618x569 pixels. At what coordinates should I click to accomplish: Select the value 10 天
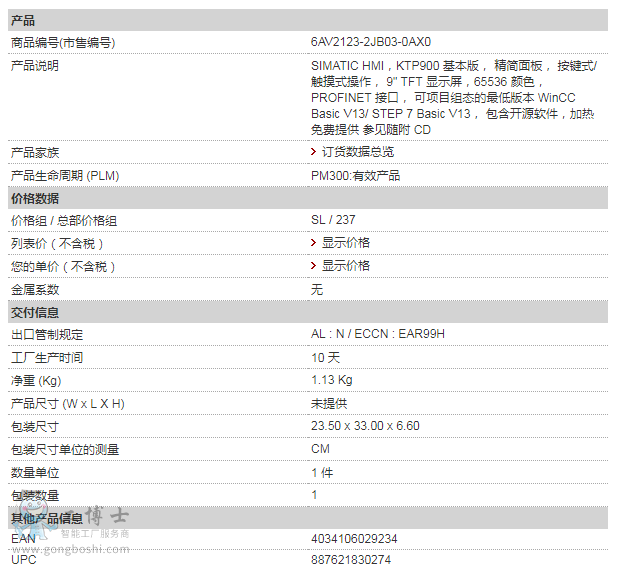[x=326, y=357]
